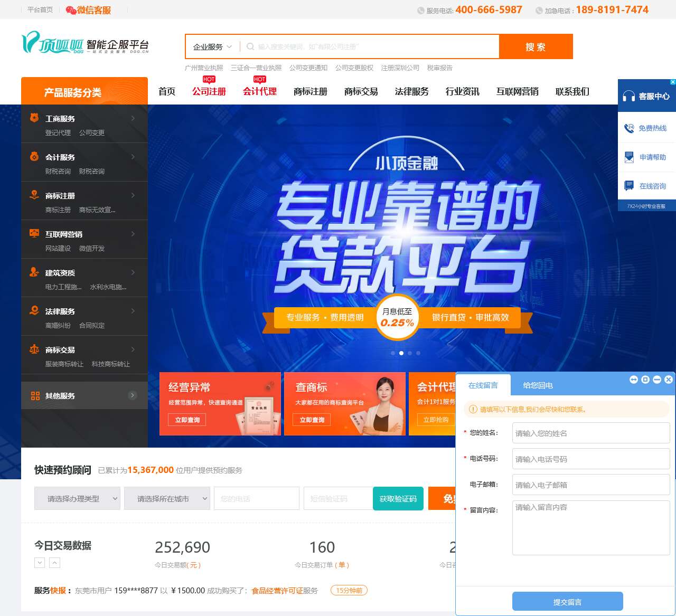Click the 免费热线 phone icon
676x616 pixels.
click(x=629, y=128)
